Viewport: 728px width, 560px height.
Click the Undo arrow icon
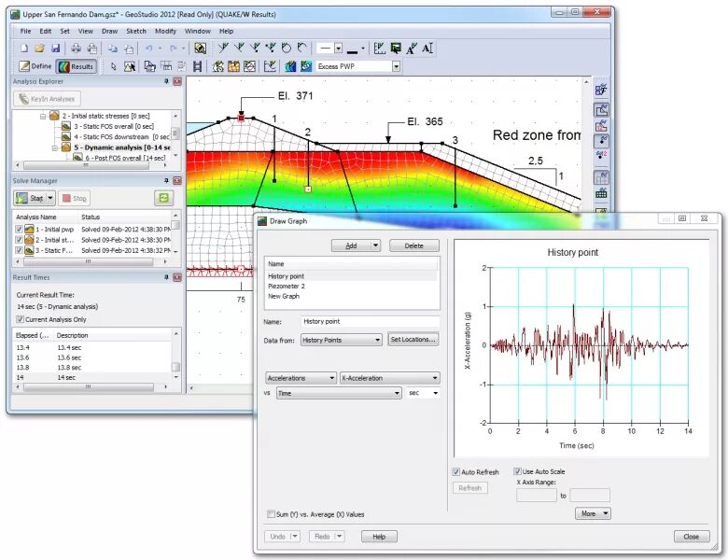pyautogui.click(x=148, y=49)
